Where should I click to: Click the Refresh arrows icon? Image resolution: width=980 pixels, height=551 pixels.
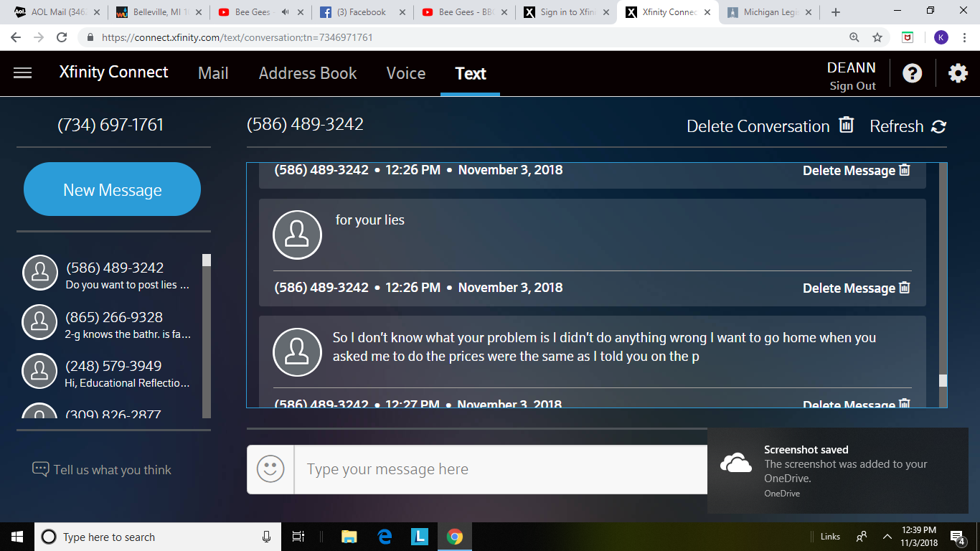point(938,126)
